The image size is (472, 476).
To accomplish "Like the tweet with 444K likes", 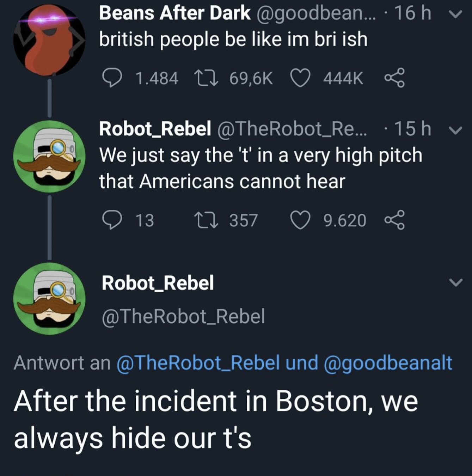I will coord(300,78).
